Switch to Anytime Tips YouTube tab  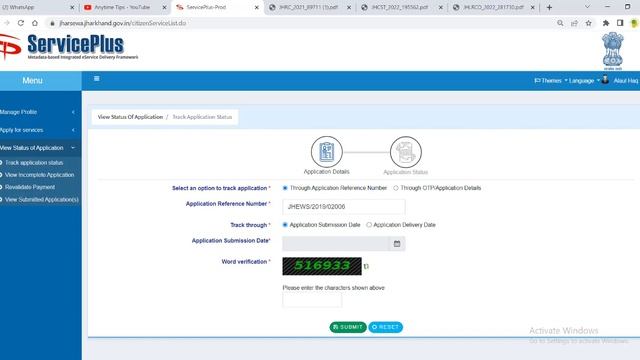(122, 7)
